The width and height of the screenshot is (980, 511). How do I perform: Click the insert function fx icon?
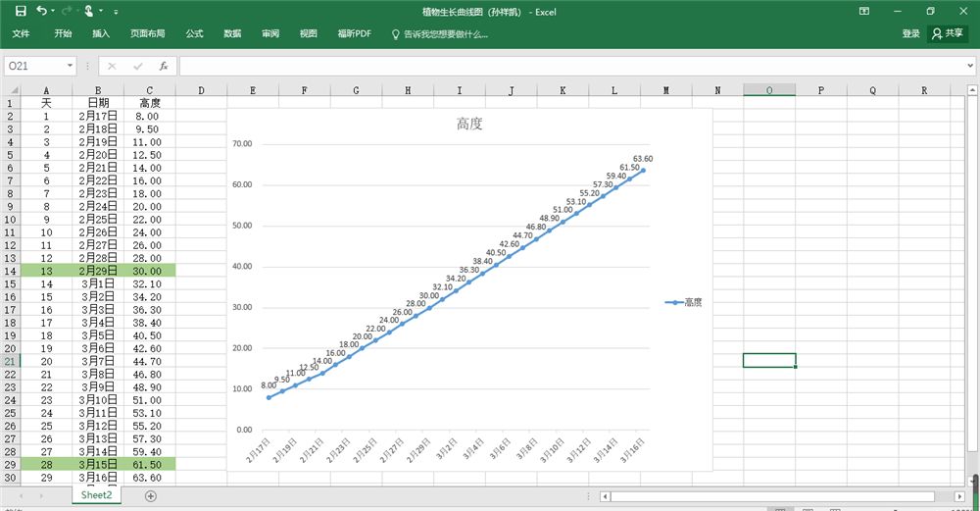[163, 66]
